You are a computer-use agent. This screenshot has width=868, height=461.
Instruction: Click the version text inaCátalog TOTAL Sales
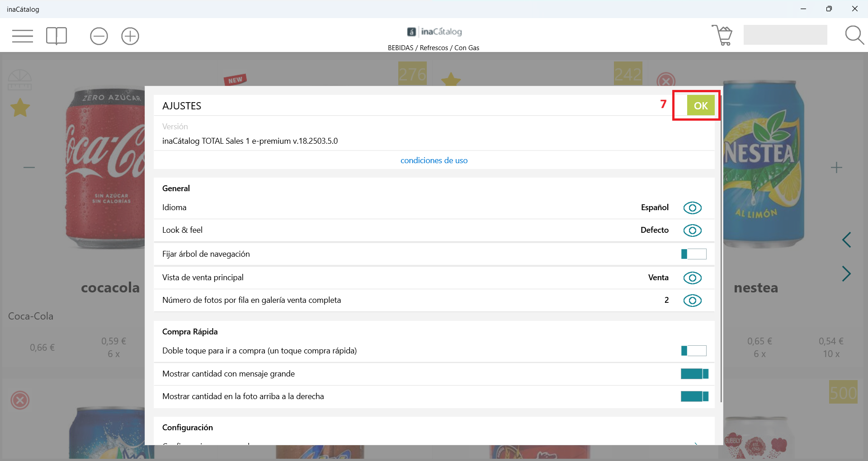pyautogui.click(x=250, y=141)
